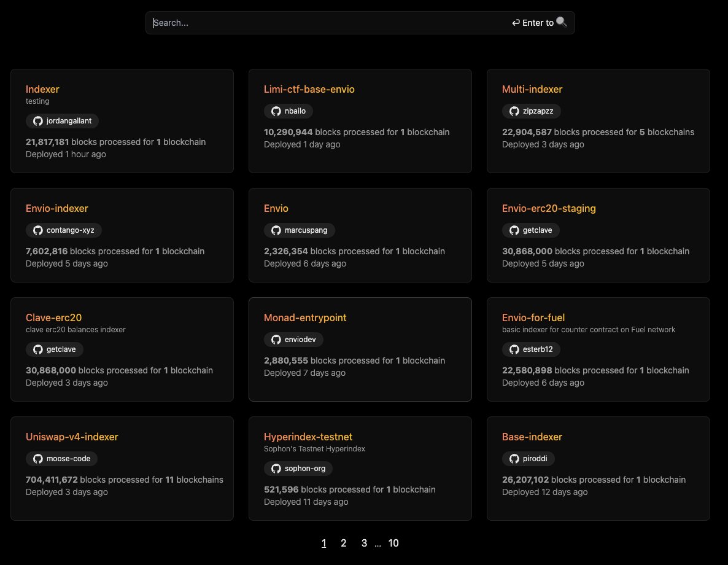Click the magnifying glass search icon
This screenshot has width=728, height=565.
click(562, 23)
